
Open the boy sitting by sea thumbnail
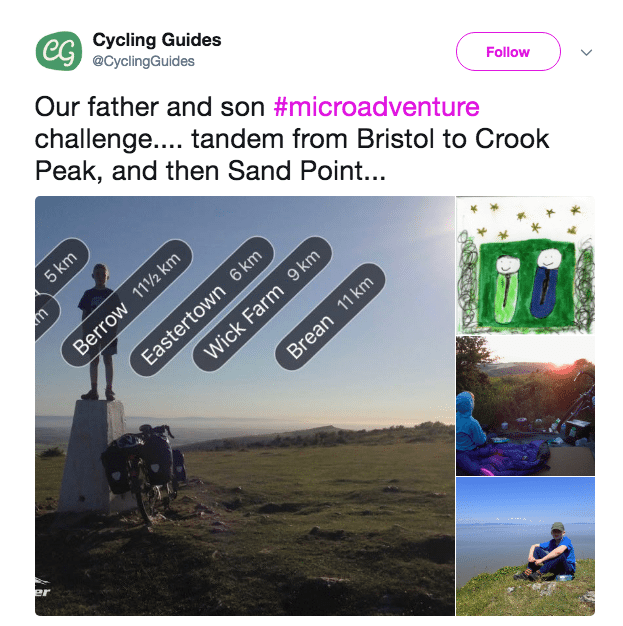(525, 546)
